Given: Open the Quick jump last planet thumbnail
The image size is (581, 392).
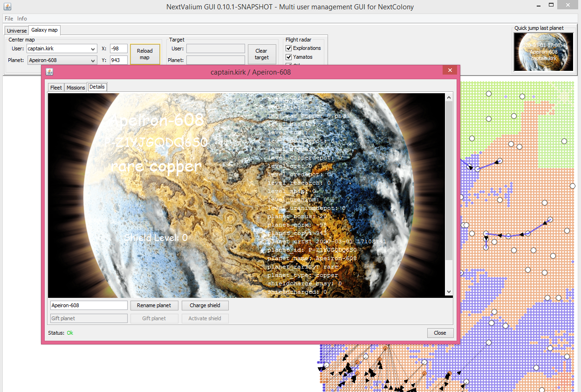Looking at the screenshot, I should click(x=543, y=52).
